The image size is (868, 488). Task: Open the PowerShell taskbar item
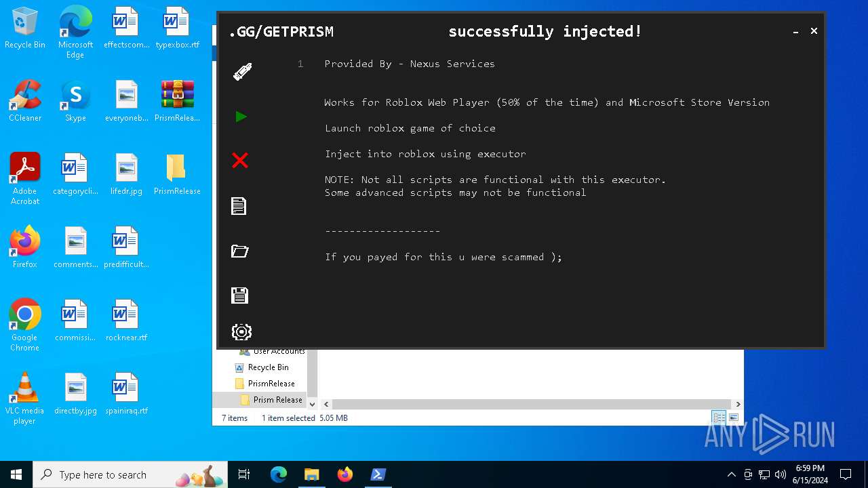(378, 474)
